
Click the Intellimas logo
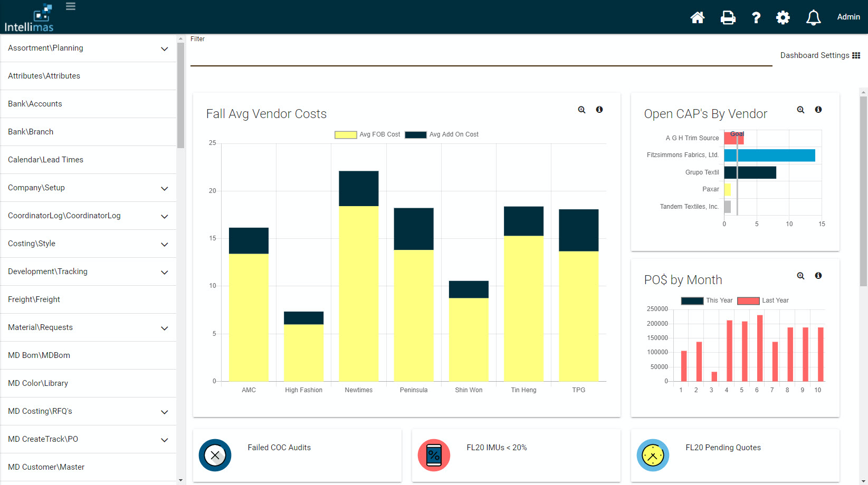(29, 17)
